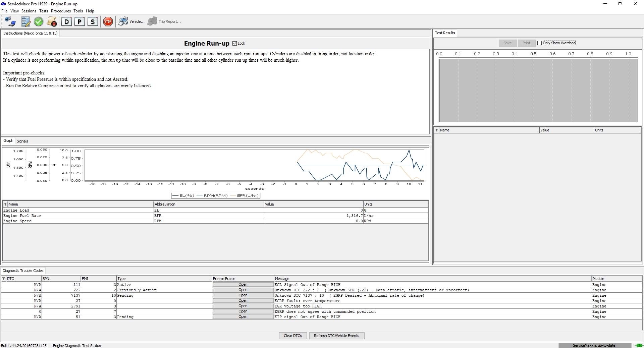644x348 pixels.
Task: Click the truck-to-laptop vehicle connection icon
Action: [10, 22]
